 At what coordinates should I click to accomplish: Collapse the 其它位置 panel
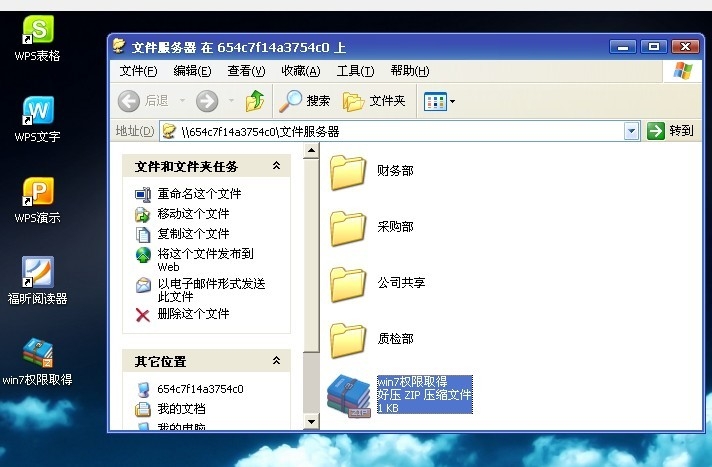tap(276, 361)
